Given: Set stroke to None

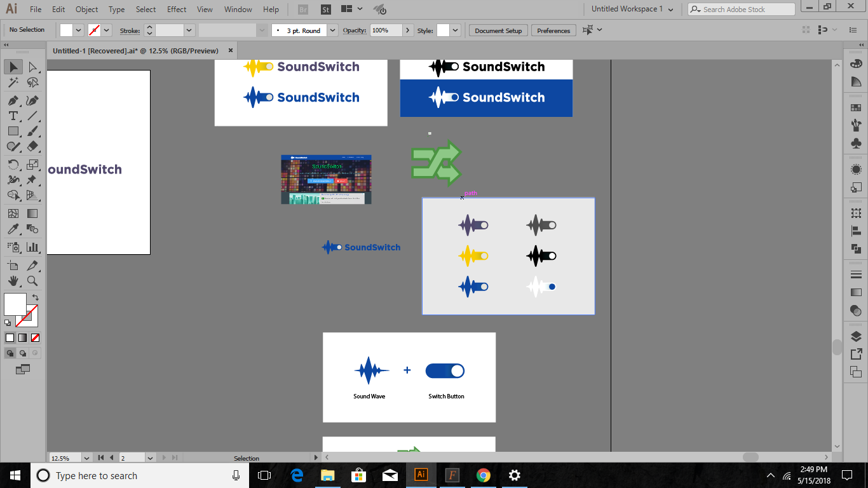Looking at the screenshot, I should coord(35,337).
